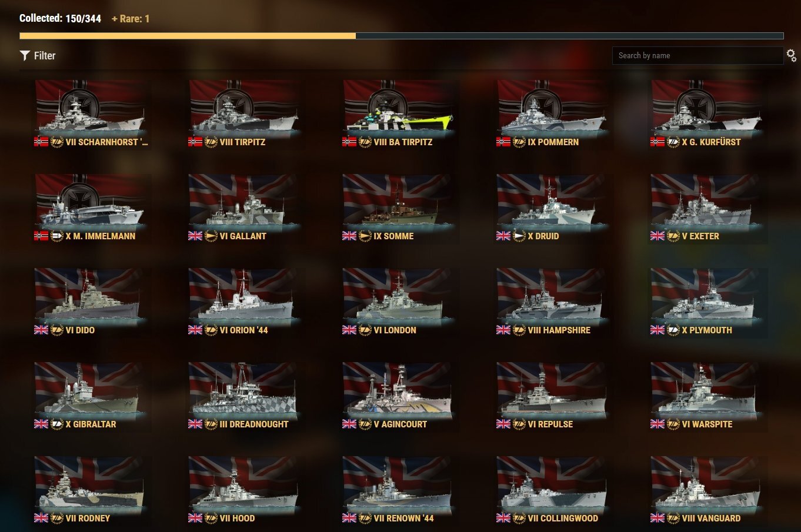Click the VI Warspite name label
Screen dimensions: 801x532
(707, 424)
